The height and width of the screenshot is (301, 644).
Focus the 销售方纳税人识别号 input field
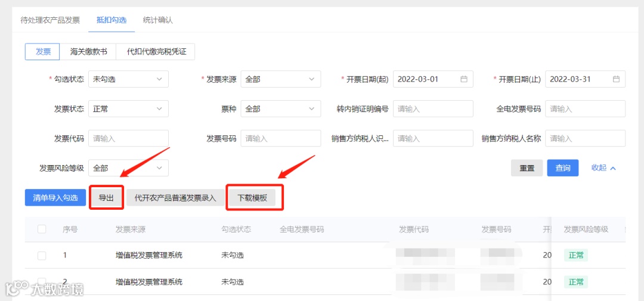433,138
